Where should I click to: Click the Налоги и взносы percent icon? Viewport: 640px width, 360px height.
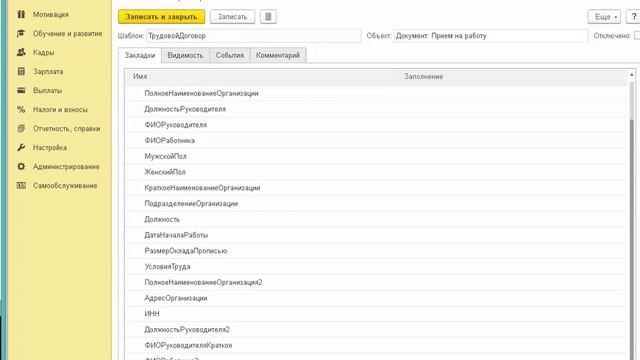pos(21,109)
